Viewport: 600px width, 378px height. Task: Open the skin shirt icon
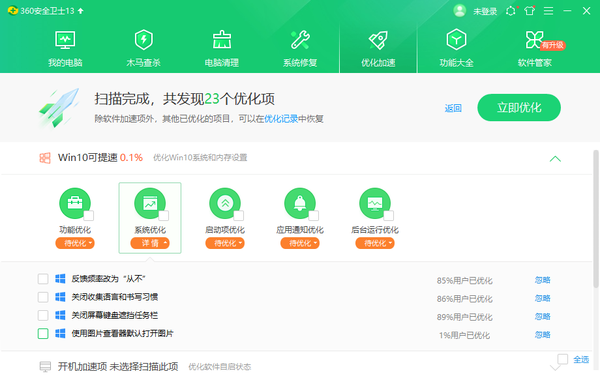click(530, 11)
